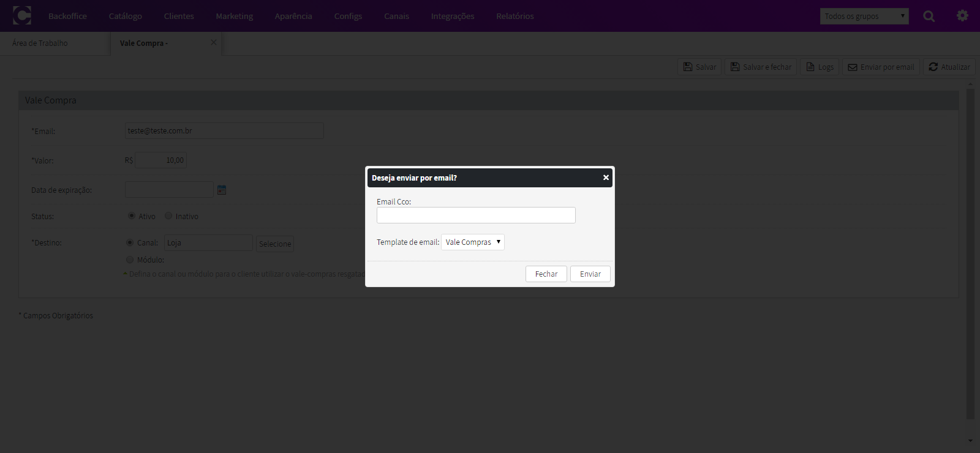Viewport: 980px width, 453px height.
Task: Open Logs from the toolbar
Action: [x=820, y=67]
